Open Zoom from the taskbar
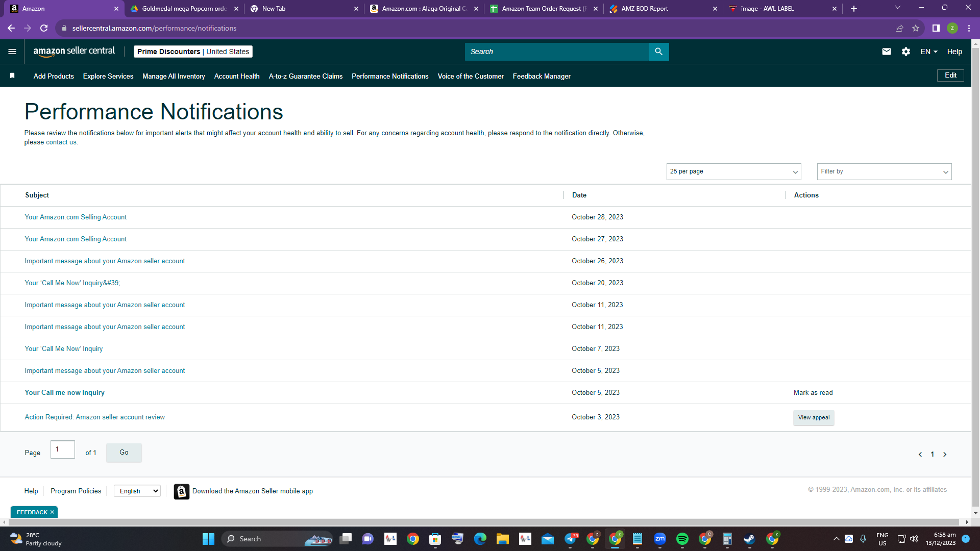Viewport: 980px width, 551px height. pyautogui.click(x=660, y=539)
